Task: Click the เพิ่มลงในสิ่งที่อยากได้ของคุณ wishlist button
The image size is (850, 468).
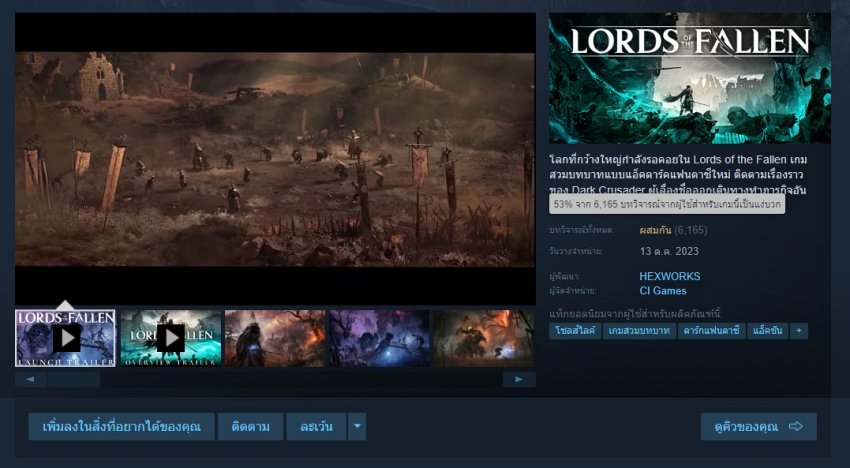Action: click(x=121, y=427)
